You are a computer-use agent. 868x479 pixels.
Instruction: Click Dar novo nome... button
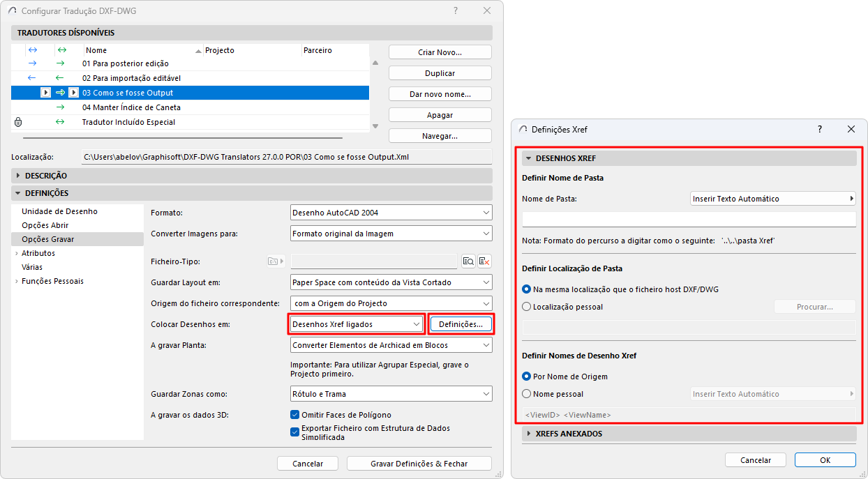tap(440, 94)
